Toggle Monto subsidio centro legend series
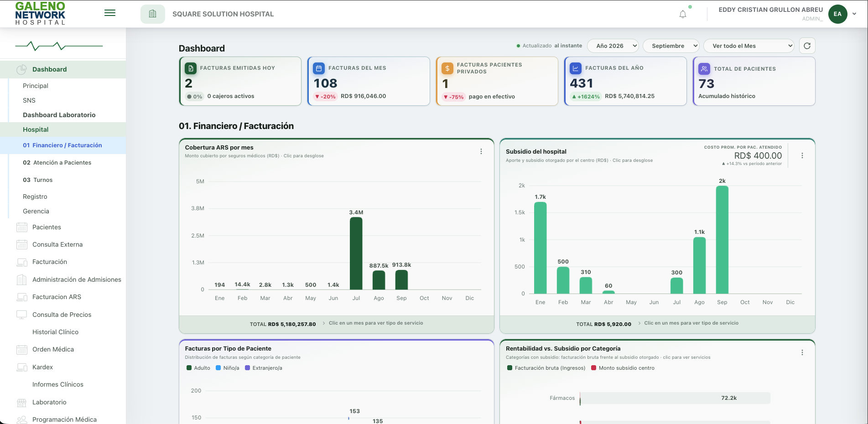This screenshot has height=424, width=868. pos(623,368)
